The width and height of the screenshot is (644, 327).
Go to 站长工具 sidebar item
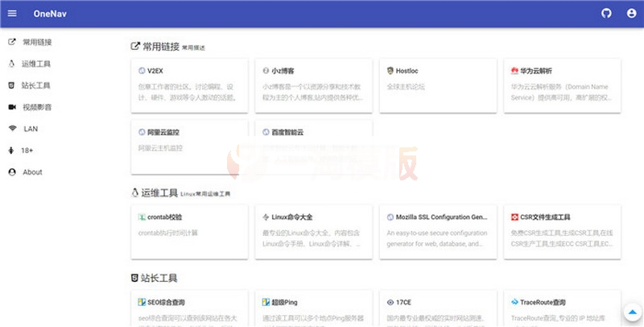(x=37, y=85)
